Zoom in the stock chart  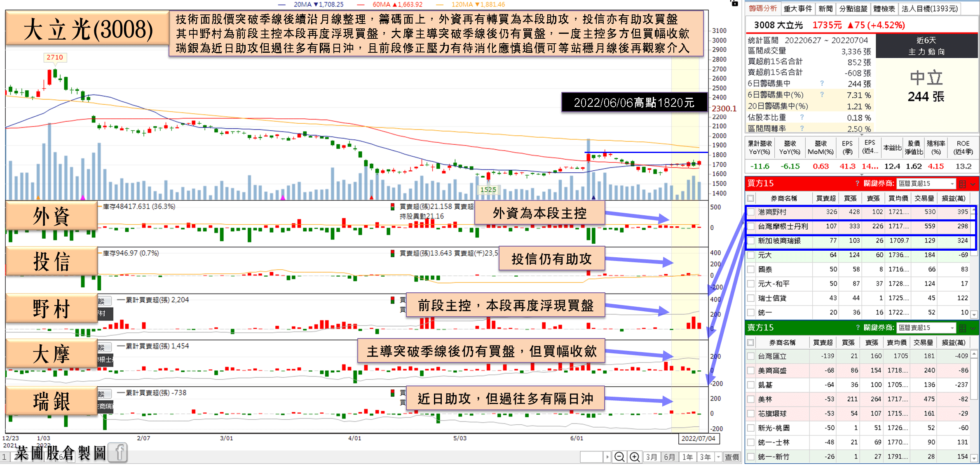tap(635, 457)
